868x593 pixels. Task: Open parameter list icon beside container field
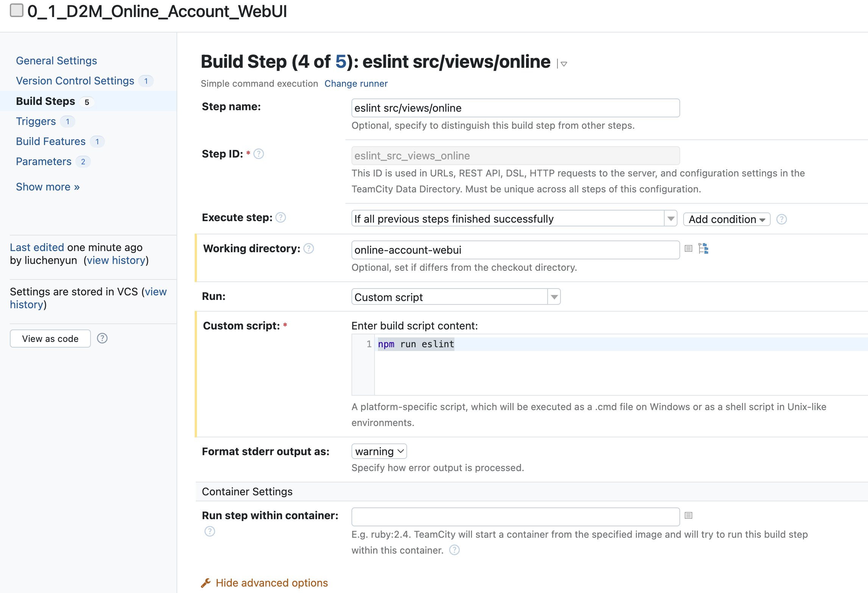tap(688, 515)
